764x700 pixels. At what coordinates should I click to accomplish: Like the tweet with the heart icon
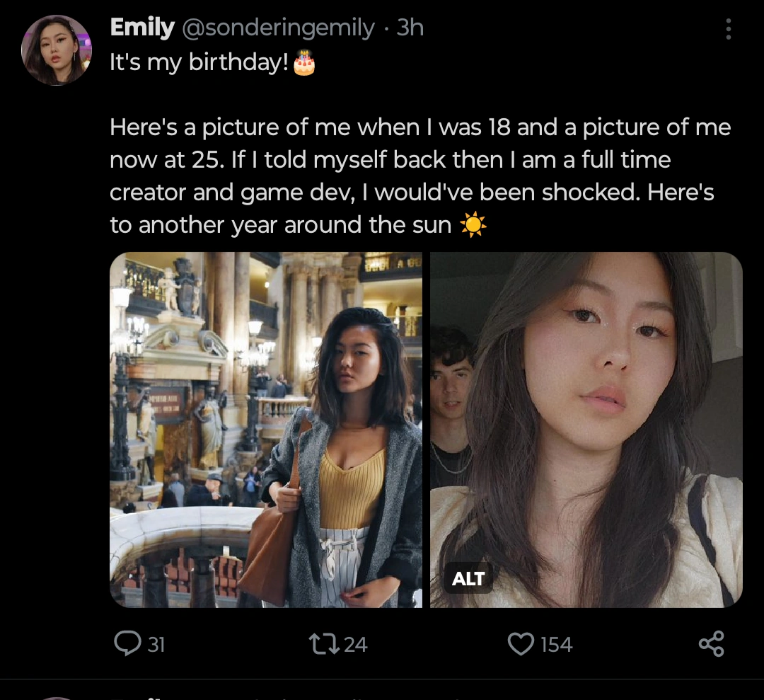pos(521,643)
